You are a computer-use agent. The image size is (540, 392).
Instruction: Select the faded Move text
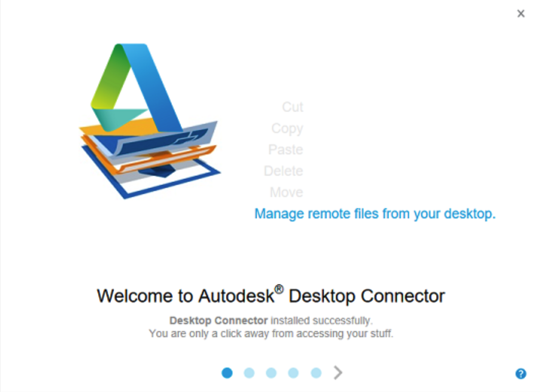287,192
